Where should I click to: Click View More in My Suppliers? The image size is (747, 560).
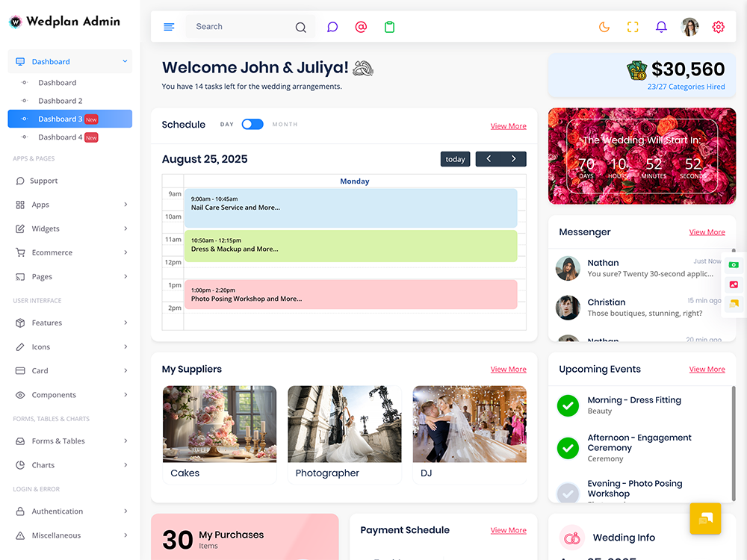[x=508, y=370]
